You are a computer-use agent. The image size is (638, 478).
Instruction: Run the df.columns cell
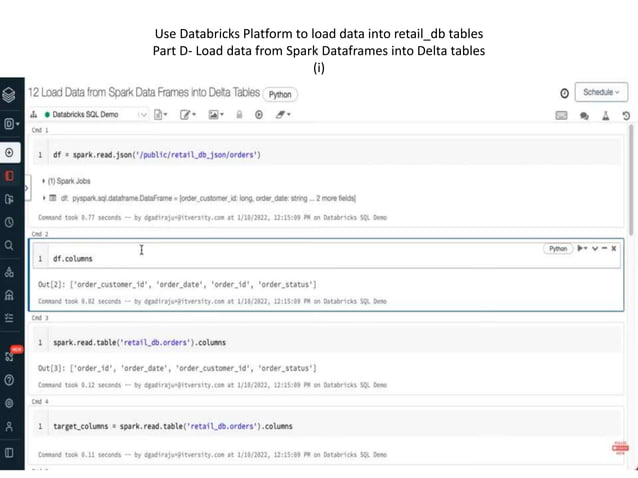tap(578, 248)
